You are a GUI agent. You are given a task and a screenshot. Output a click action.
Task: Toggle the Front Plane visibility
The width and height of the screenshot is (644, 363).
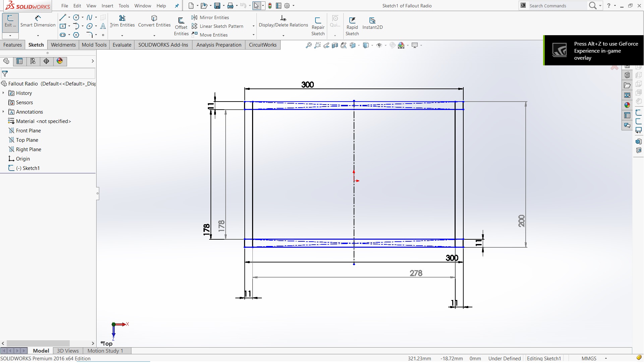28,130
